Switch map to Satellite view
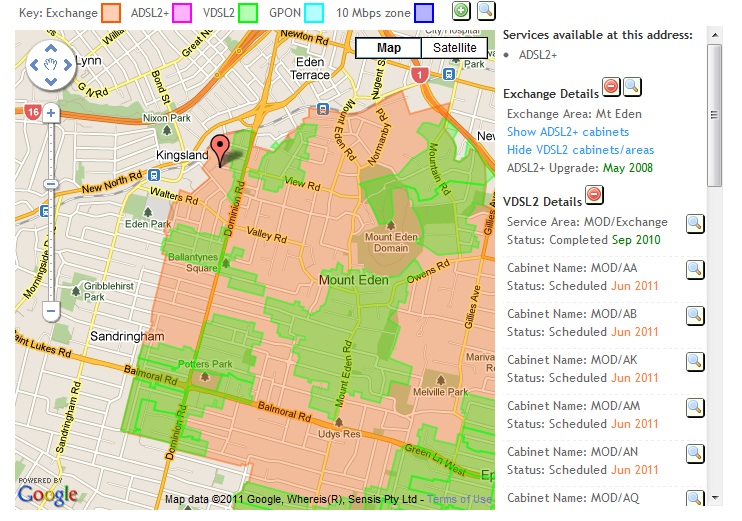Viewport: 742px width, 521px height. [454, 48]
